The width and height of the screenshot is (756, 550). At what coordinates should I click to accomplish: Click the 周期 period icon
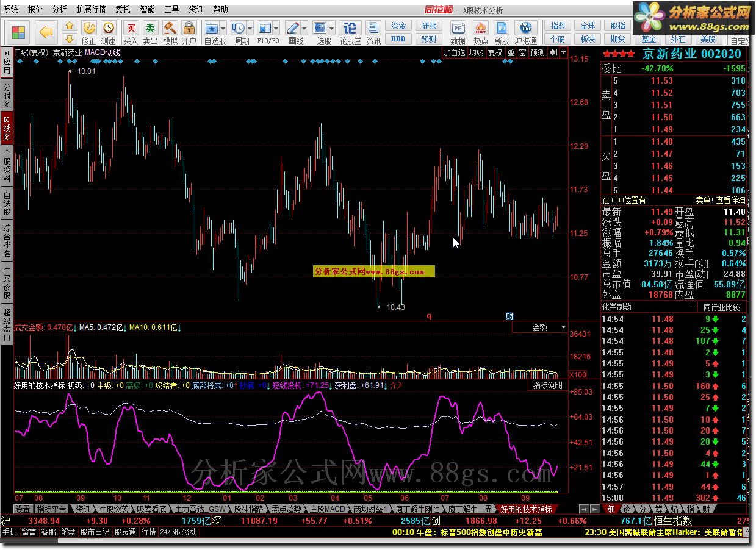(239, 28)
